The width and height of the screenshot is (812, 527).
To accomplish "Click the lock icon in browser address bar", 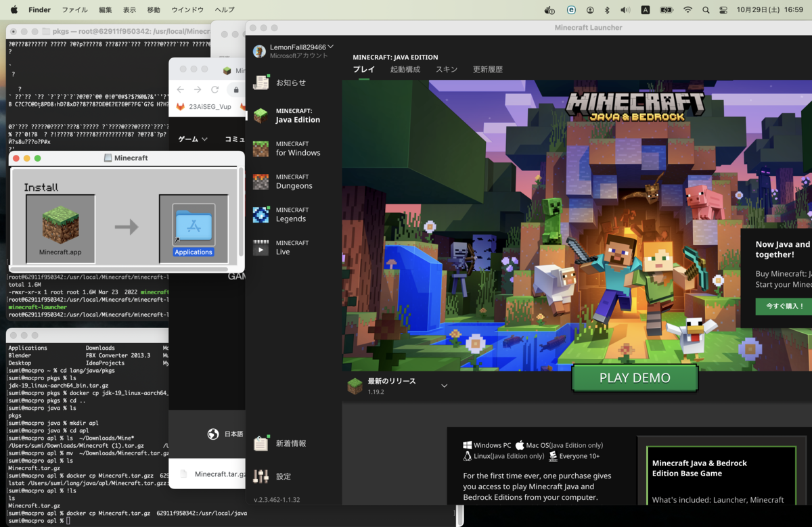I will tap(236, 89).
